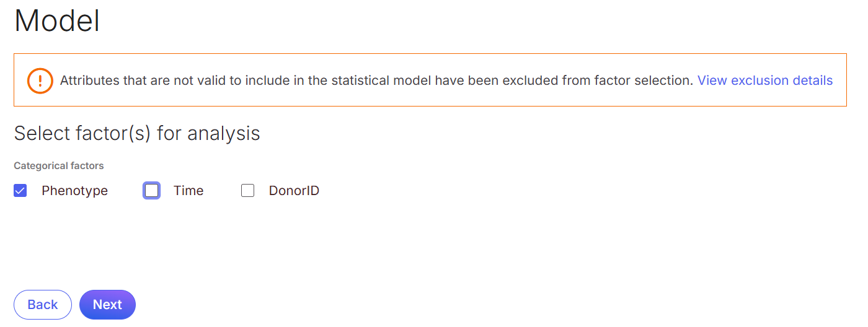Click the blue checkmark inside Phenotype box
The width and height of the screenshot is (868, 327).
(x=20, y=191)
